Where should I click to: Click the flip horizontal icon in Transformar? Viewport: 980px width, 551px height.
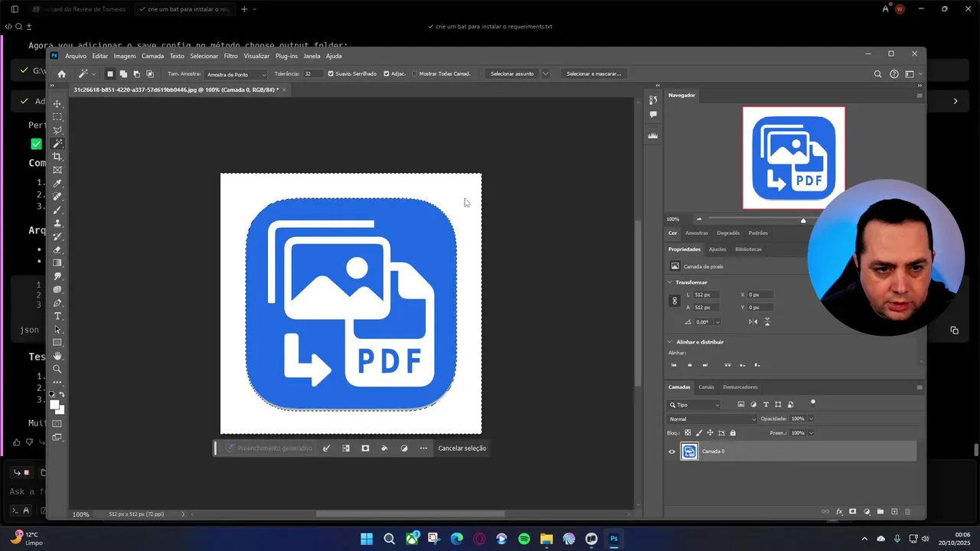[x=753, y=322]
